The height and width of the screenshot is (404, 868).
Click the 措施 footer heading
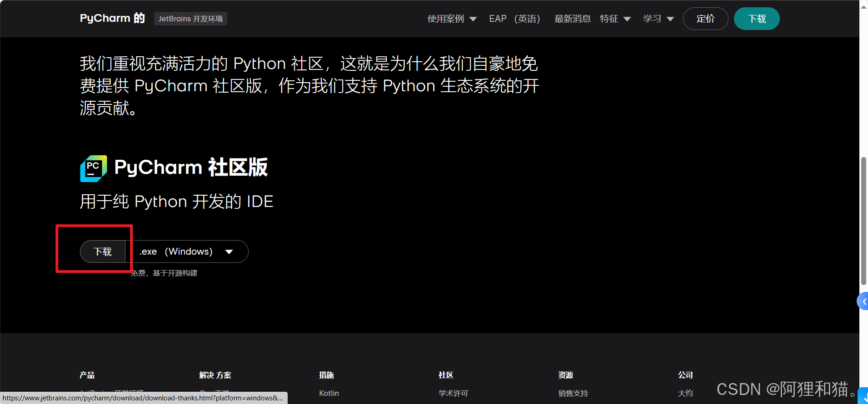(326, 375)
